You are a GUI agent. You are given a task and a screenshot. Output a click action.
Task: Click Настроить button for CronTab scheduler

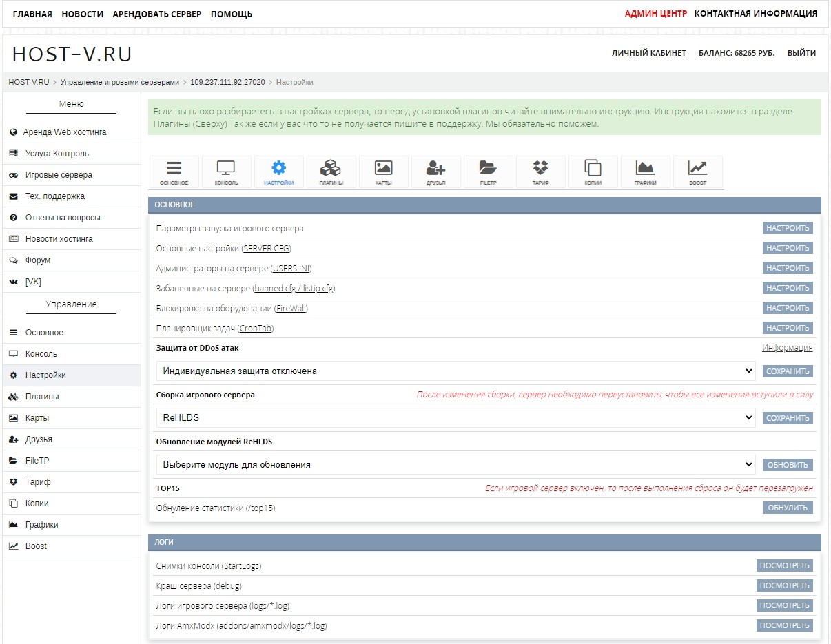pyautogui.click(x=788, y=329)
